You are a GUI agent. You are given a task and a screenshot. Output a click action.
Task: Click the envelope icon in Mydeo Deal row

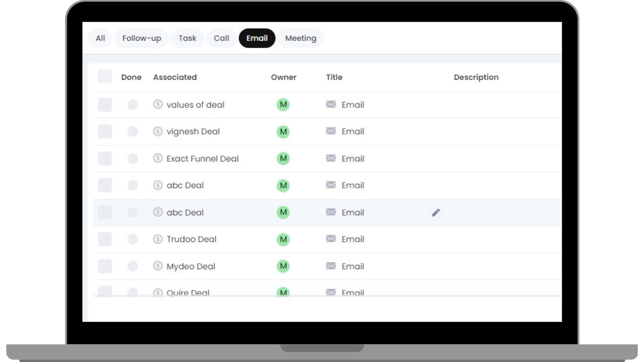(331, 266)
